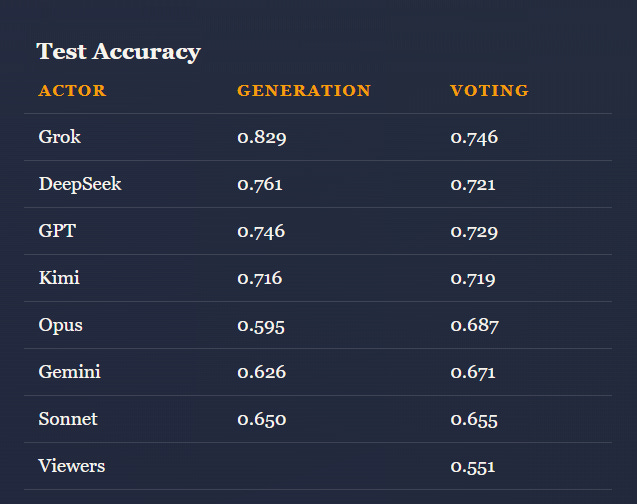This screenshot has height=504, width=637.
Task: Click DeepSeek's generation value 0.761
Action: [x=260, y=184]
